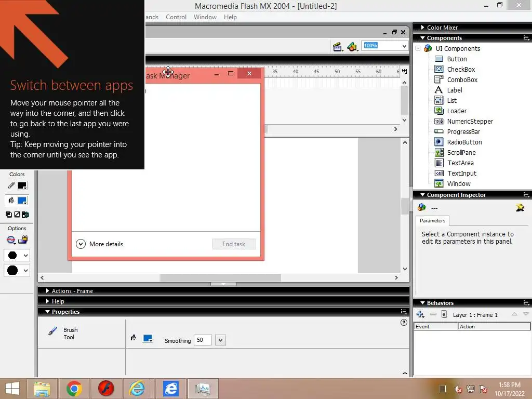
Task: Open File Explorer from the taskbar
Action: [42, 389]
